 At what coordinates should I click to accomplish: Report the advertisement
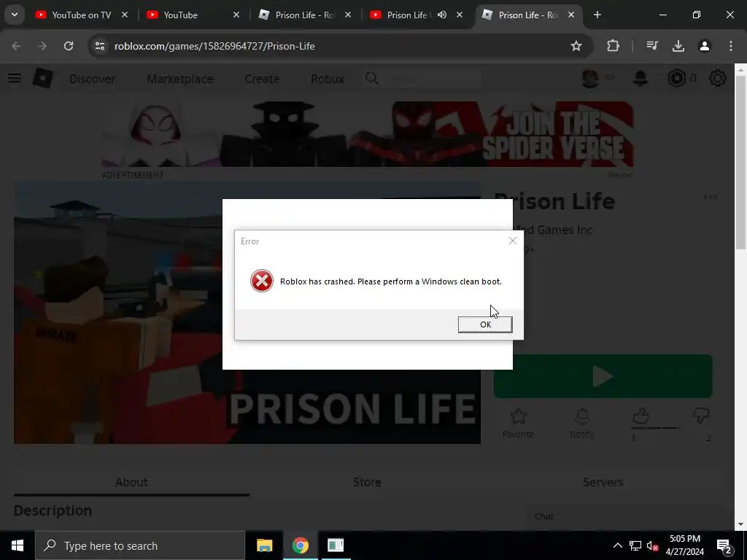click(x=620, y=175)
